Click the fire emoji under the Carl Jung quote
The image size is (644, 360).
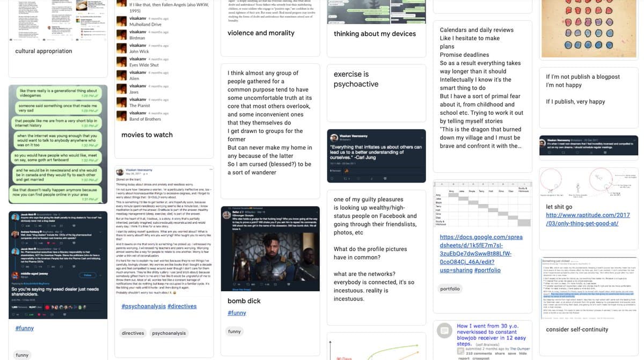coord(347,171)
